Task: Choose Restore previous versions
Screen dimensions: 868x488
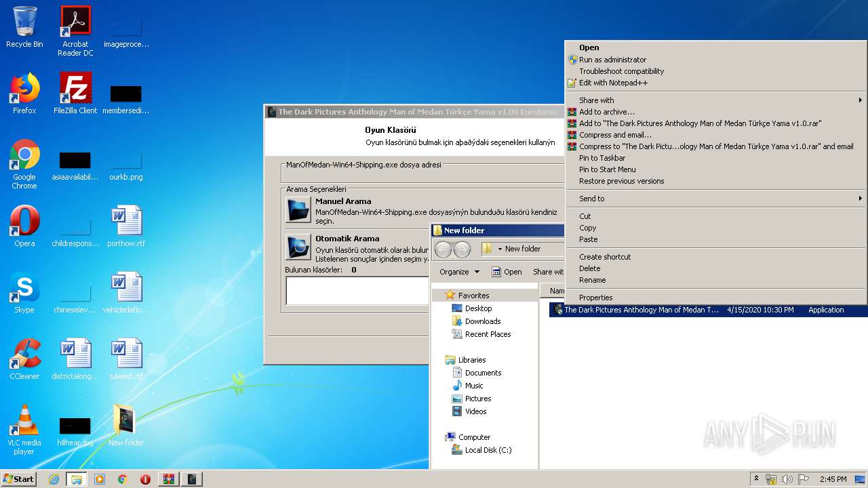Action: point(716,181)
